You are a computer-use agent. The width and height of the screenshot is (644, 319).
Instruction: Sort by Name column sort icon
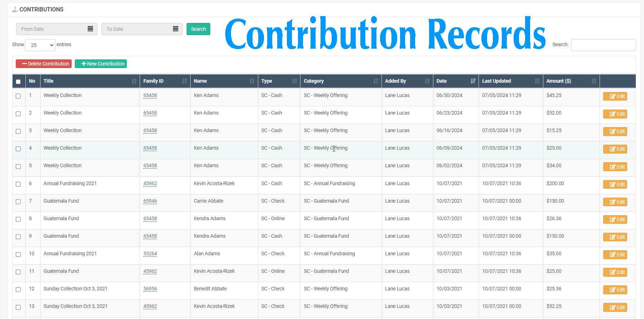click(x=252, y=81)
